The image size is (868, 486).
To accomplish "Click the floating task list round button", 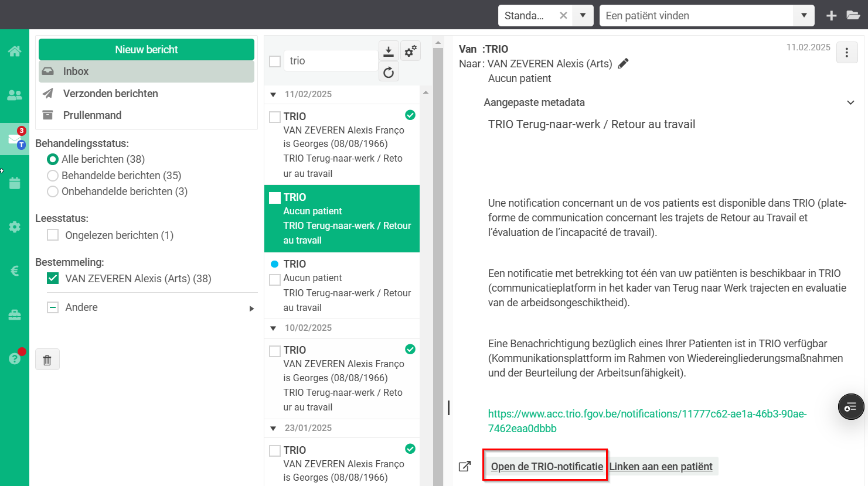I will (851, 407).
